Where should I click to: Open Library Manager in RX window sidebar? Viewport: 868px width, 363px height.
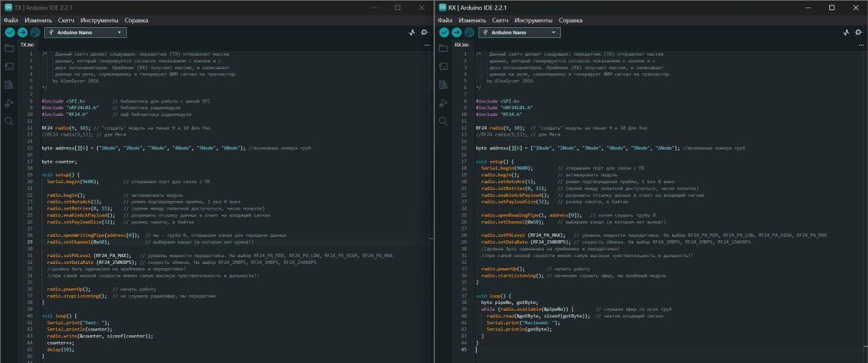pyautogui.click(x=443, y=85)
